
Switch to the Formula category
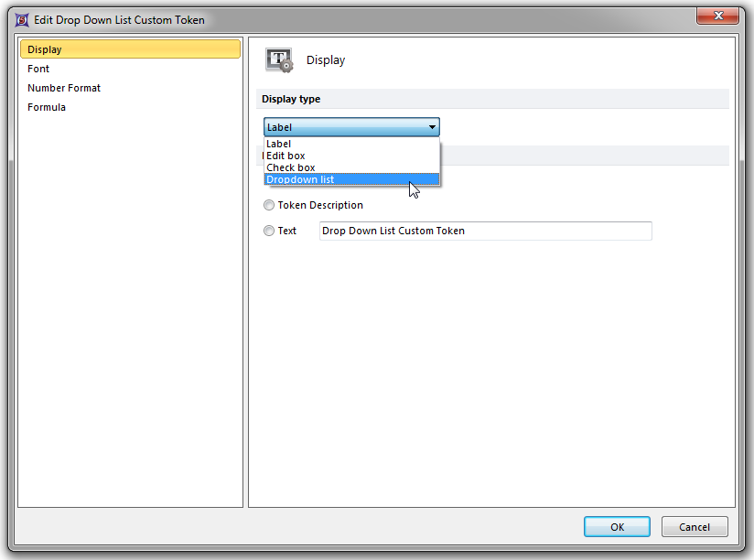tap(47, 107)
